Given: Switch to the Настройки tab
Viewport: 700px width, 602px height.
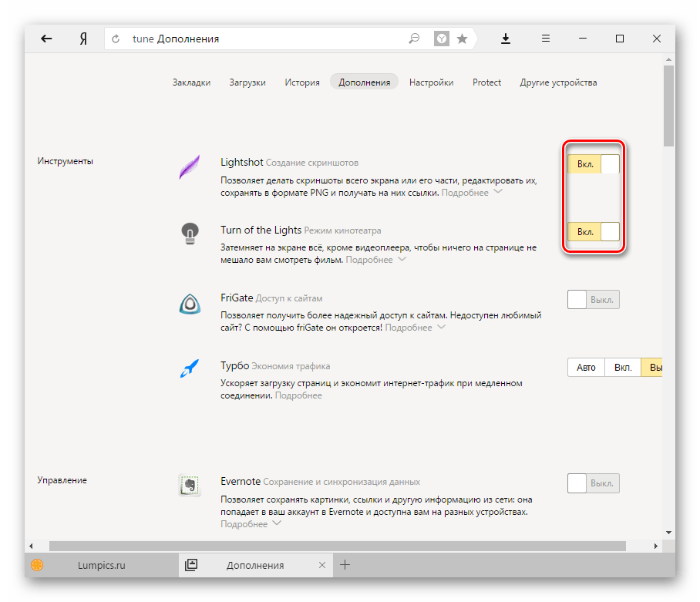Looking at the screenshot, I should (x=431, y=82).
